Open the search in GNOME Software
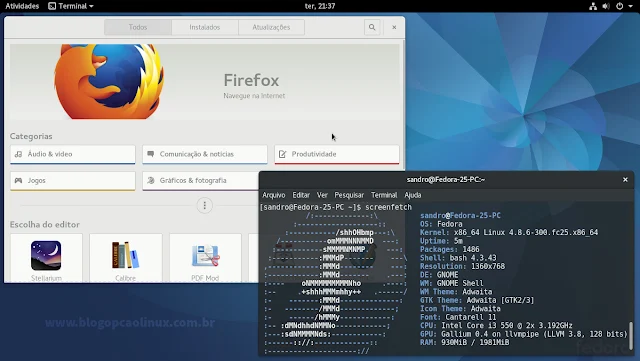The width and height of the screenshot is (640, 361). [x=372, y=27]
